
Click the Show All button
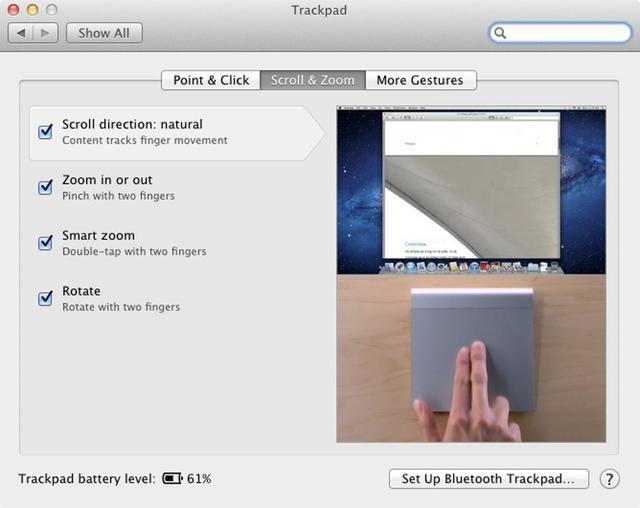pos(104,33)
